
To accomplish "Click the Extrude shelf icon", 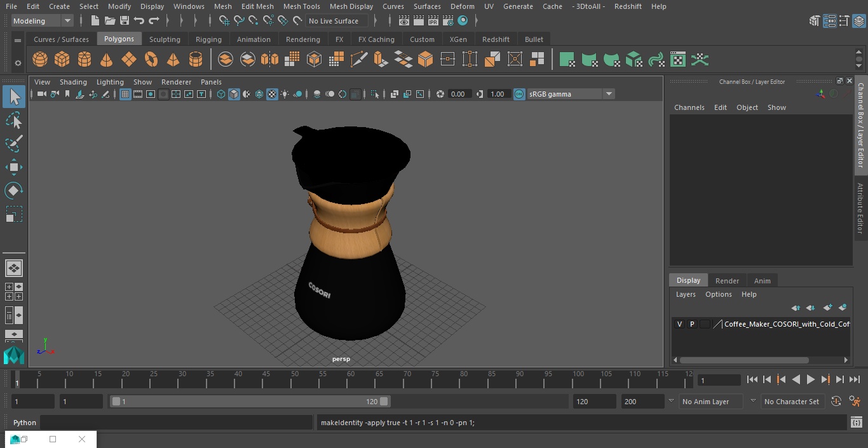I will click(381, 60).
